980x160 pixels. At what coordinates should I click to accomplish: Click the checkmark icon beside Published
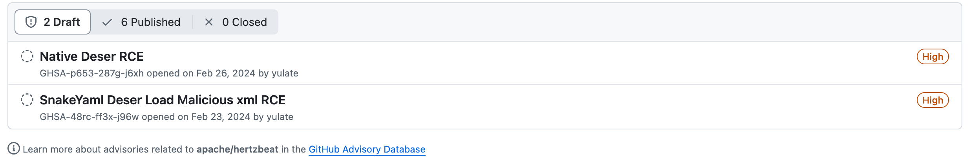pyautogui.click(x=107, y=22)
